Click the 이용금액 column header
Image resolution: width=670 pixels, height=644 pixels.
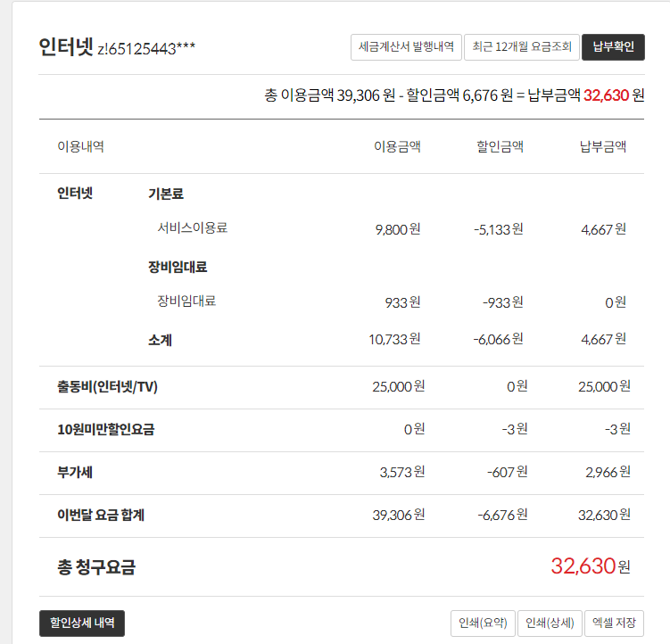[397, 147]
